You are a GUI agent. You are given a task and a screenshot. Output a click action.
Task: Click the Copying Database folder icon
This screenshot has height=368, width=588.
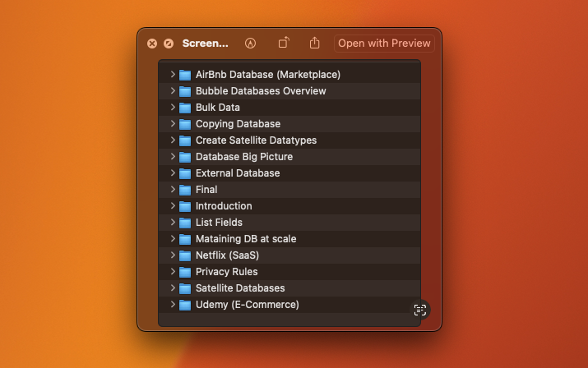(185, 124)
